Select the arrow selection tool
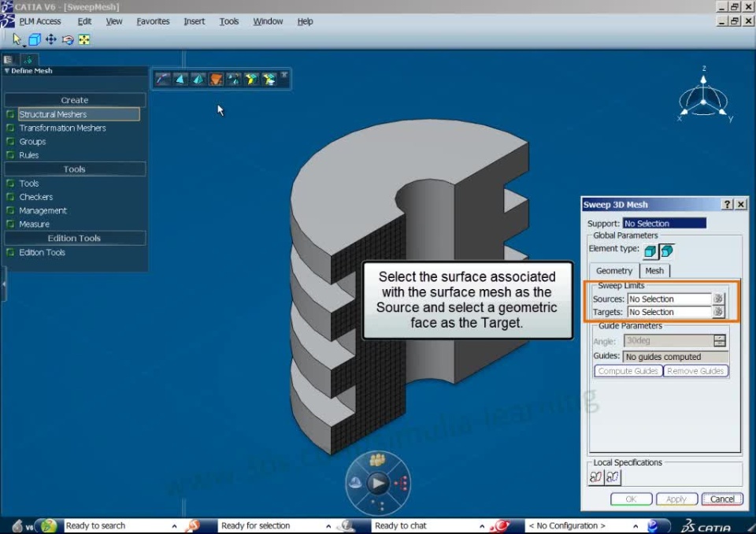The height and width of the screenshot is (534, 756). pyautogui.click(x=17, y=39)
